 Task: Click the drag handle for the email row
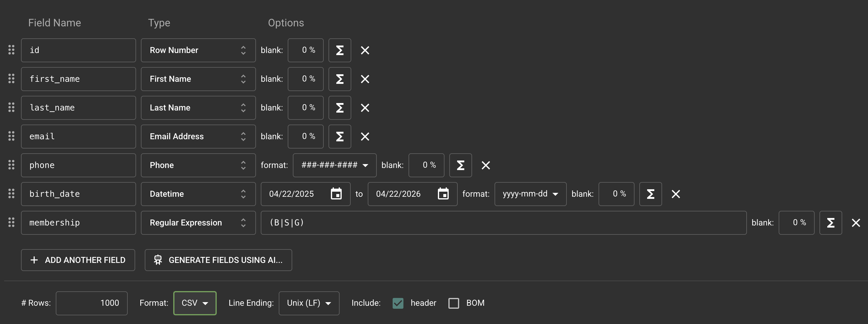click(x=11, y=136)
